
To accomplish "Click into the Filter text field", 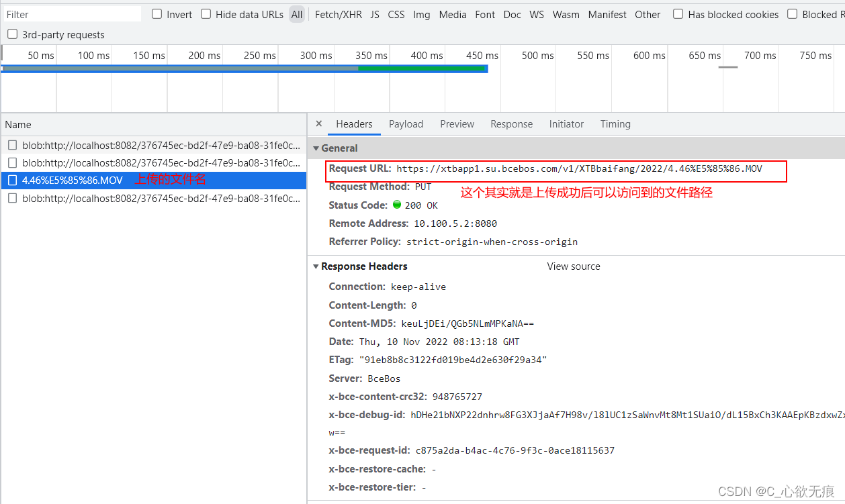I will point(71,14).
